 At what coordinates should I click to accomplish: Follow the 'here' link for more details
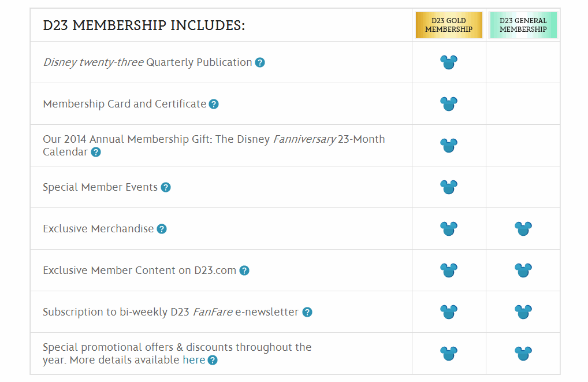tap(194, 360)
